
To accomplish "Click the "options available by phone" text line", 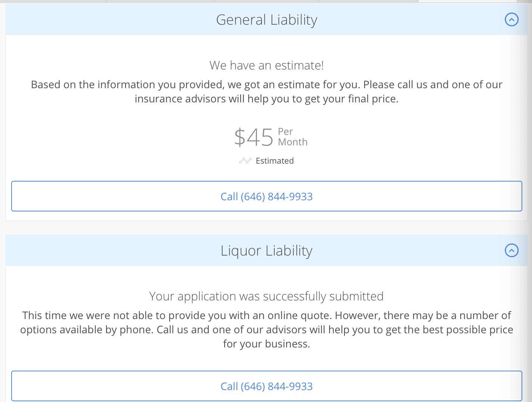I will (x=266, y=330).
